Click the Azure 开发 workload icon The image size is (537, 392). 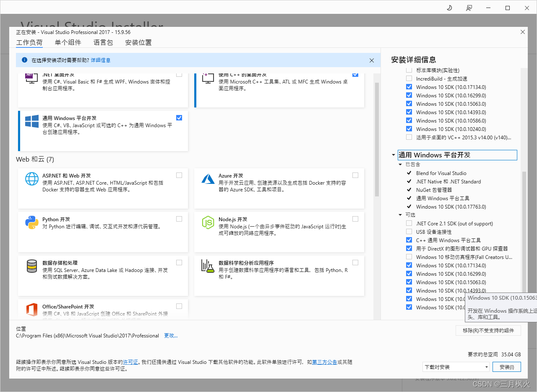(208, 179)
